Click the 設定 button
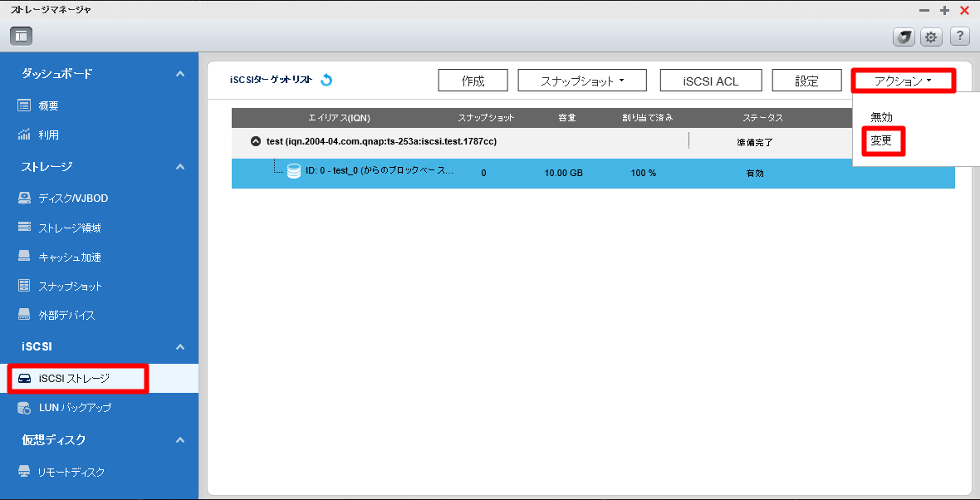Screen dimensions: 980x500 [806, 81]
